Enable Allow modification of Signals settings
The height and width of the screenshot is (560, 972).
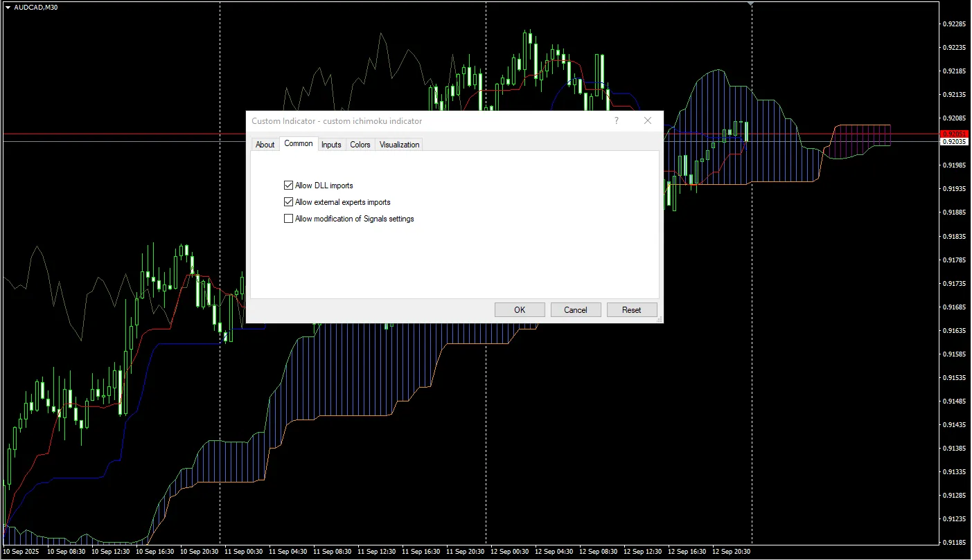click(289, 219)
